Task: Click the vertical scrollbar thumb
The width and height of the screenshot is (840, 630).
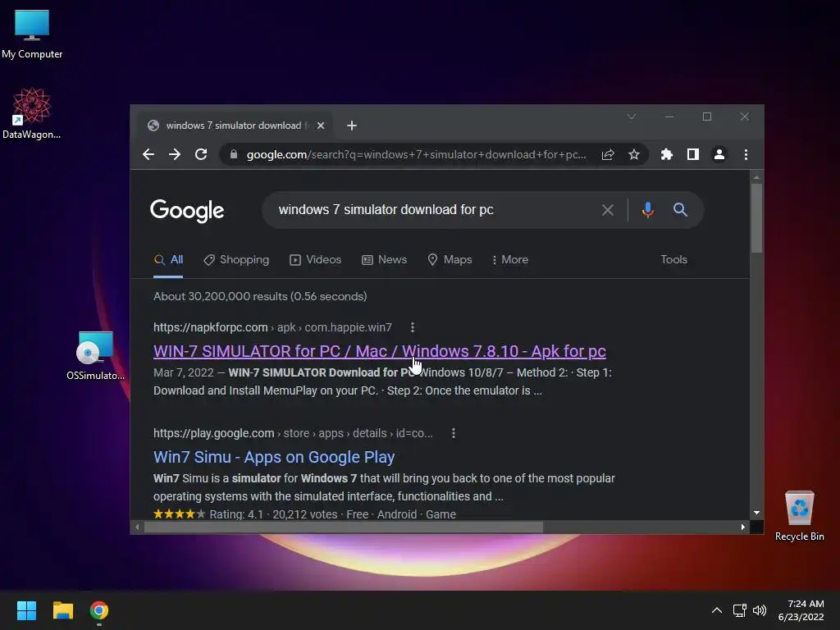Action: point(756,218)
